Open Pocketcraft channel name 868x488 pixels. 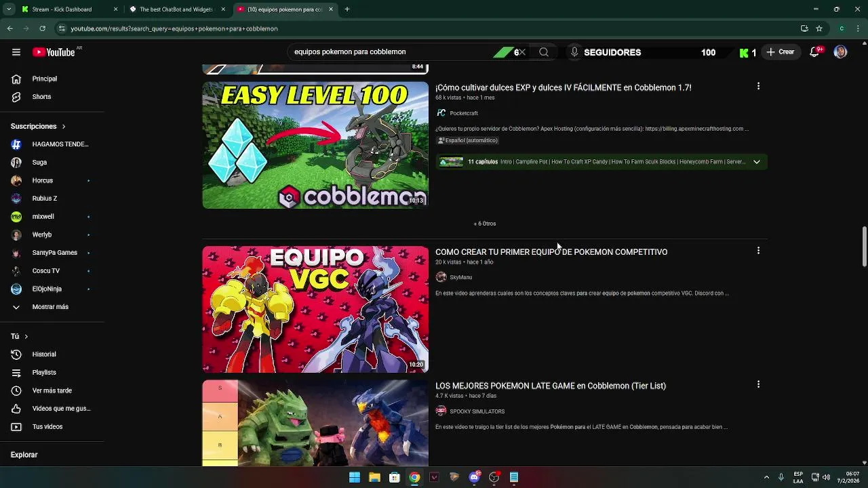click(x=464, y=113)
